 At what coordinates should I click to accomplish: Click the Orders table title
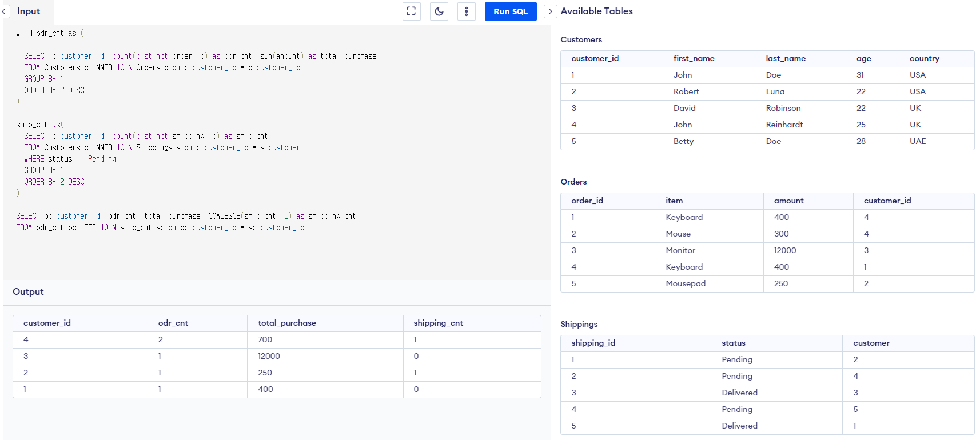coord(573,182)
